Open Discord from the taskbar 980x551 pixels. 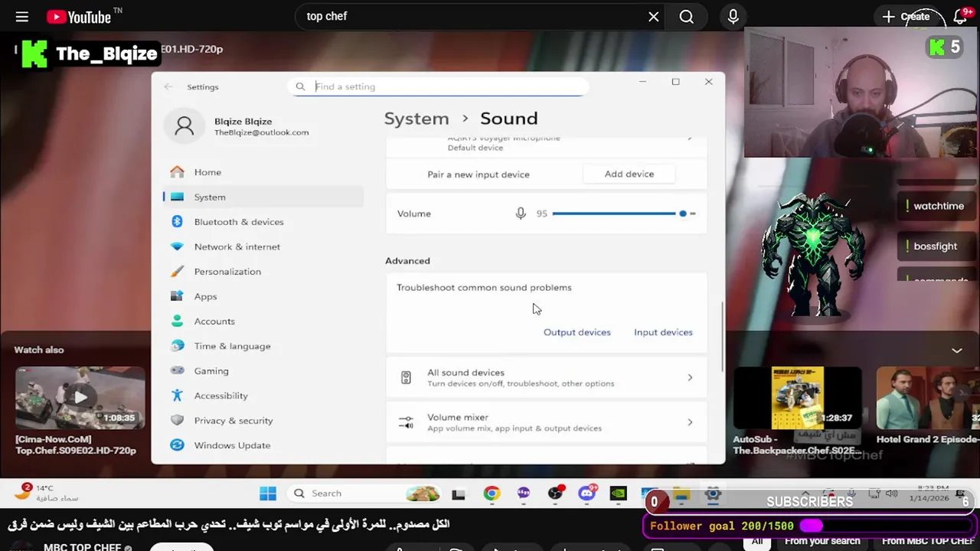click(586, 494)
